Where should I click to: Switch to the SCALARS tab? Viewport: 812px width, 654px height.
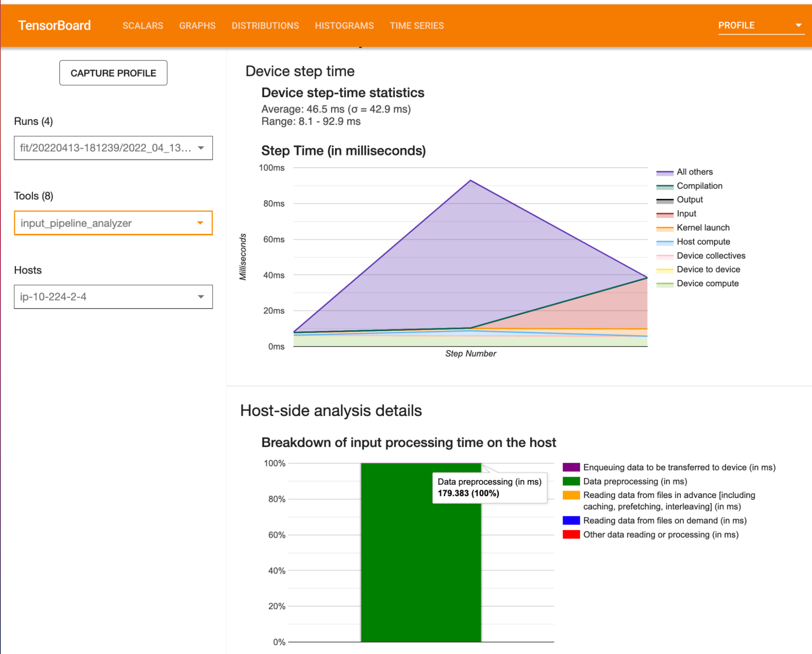pos(143,26)
